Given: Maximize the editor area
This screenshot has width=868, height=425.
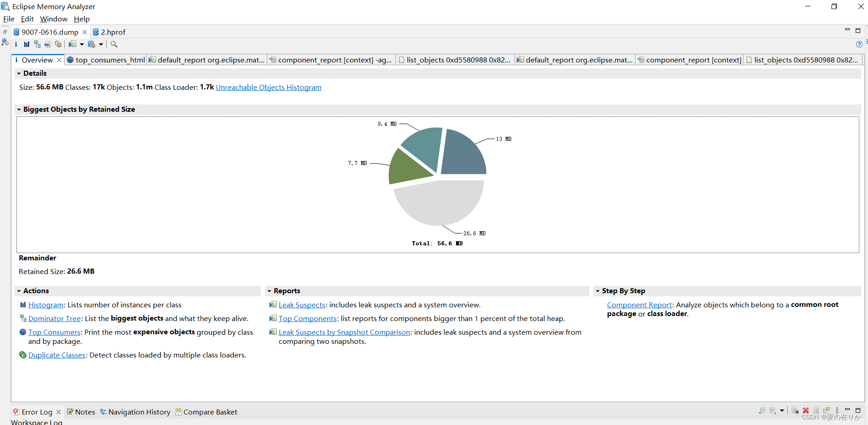Looking at the screenshot, I should (x=858, y=31).
